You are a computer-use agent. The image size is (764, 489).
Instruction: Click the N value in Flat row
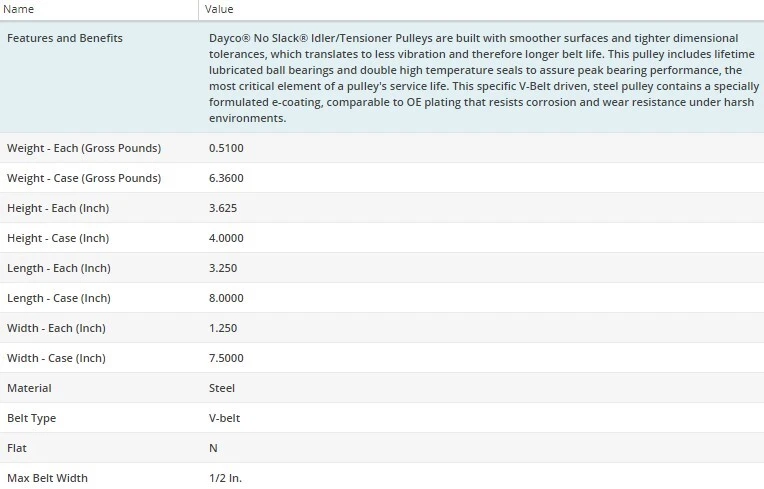[x=213, y=448]
